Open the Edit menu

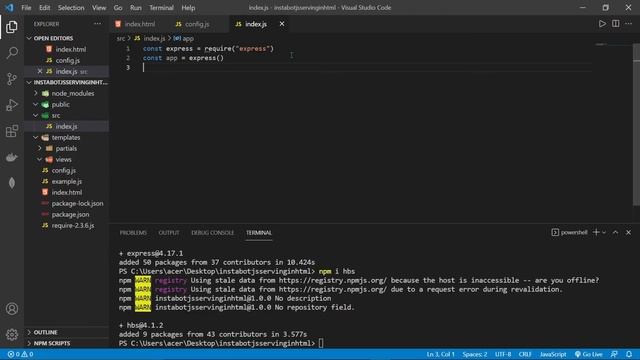pyautogui.click(x=44, y=8)
